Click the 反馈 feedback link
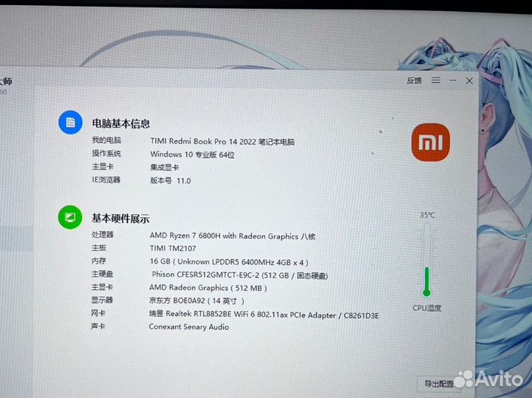The width and height of the screenshot is (532, 398). coord(414,80)
